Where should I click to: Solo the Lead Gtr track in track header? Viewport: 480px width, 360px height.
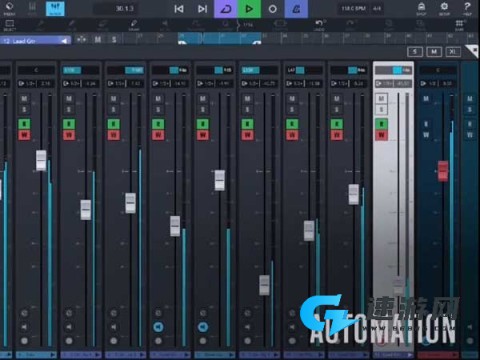pyautogui.click(x=114, y=40)
